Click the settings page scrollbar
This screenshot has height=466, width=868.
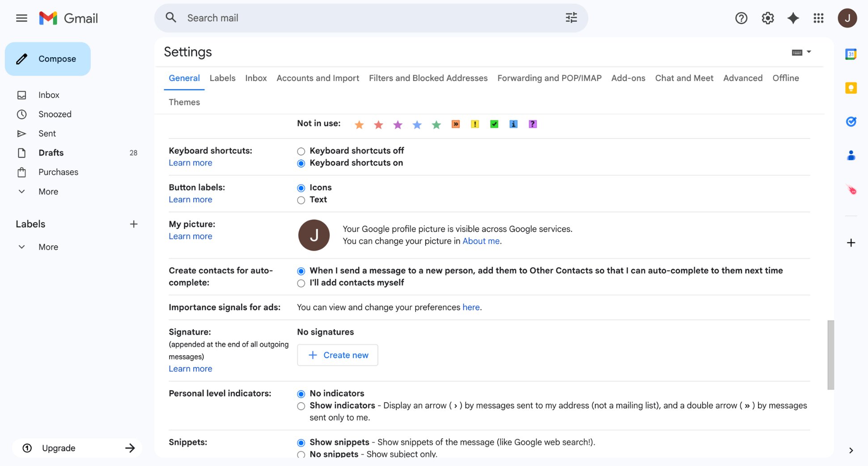coord(830,355)
